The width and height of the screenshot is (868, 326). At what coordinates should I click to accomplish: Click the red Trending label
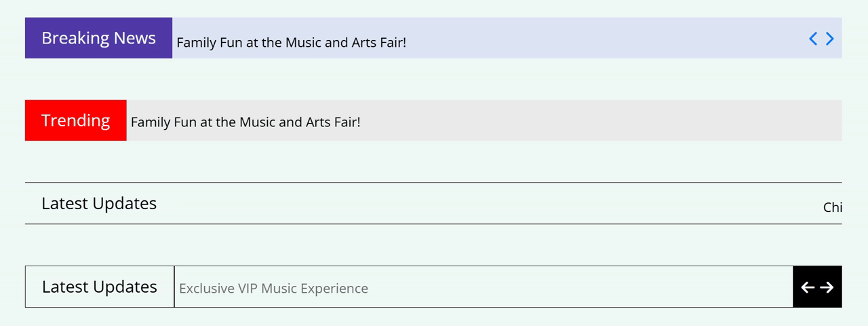click(75, 120)
